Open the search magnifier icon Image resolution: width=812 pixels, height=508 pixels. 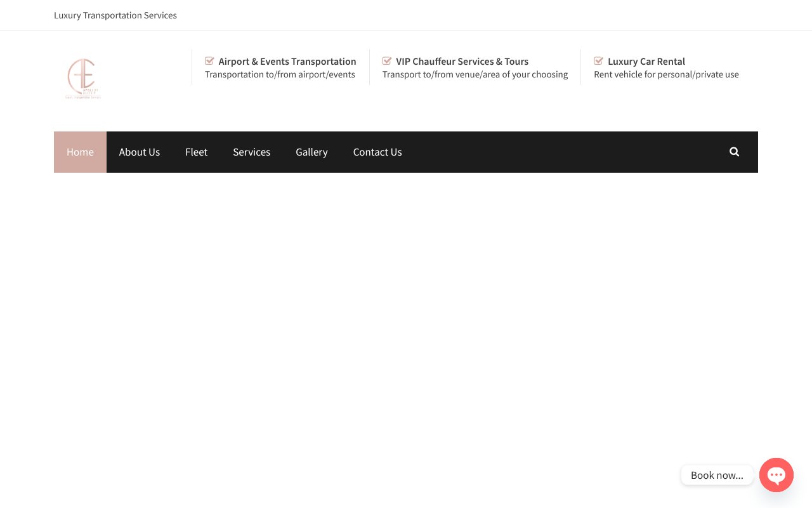point(734,152)
